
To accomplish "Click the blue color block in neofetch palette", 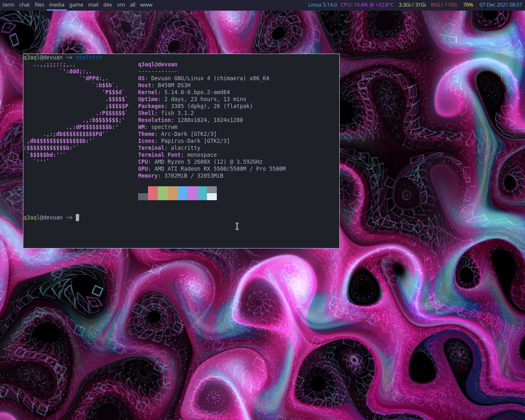I will point(182,193).
